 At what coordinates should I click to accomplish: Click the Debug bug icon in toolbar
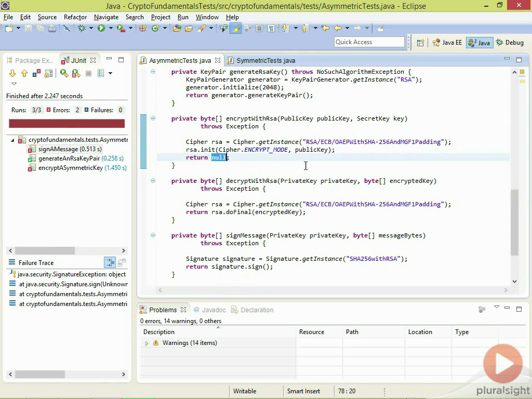click(x=82, y=29)
